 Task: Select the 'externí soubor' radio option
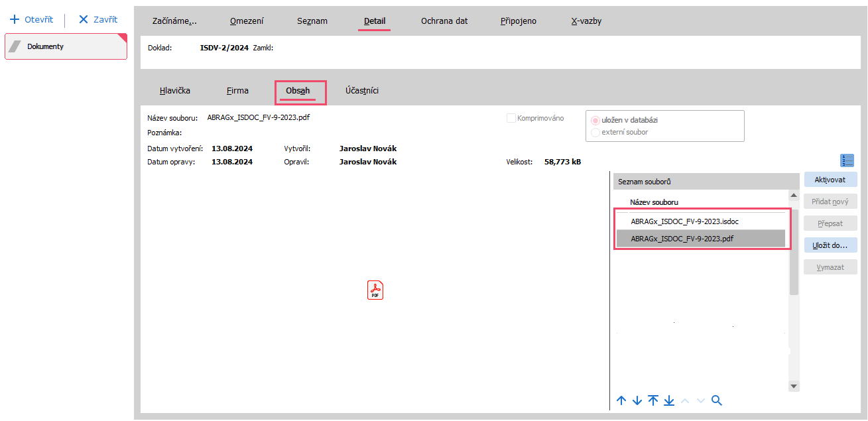pyautogui.click(x=595, y=132)
